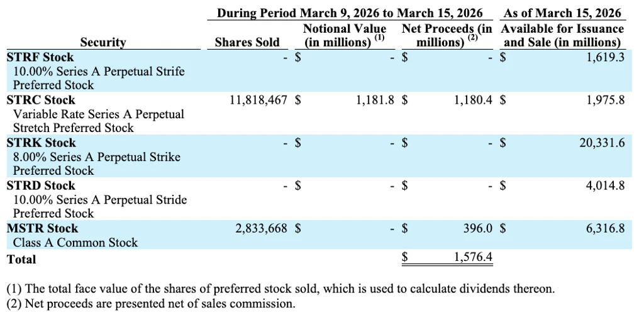Select the Shares Sold column header

click(x=247, y=42)
